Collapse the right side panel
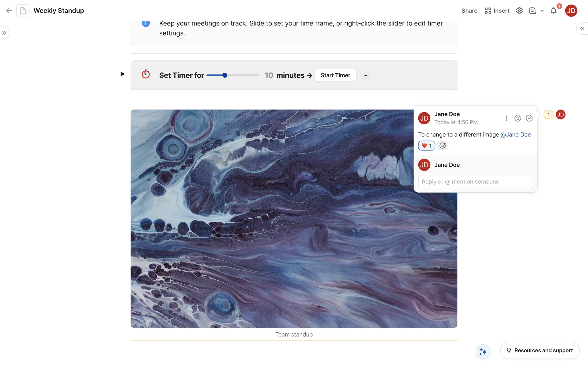This screenshot has width=588, height=368. (582, 29)
